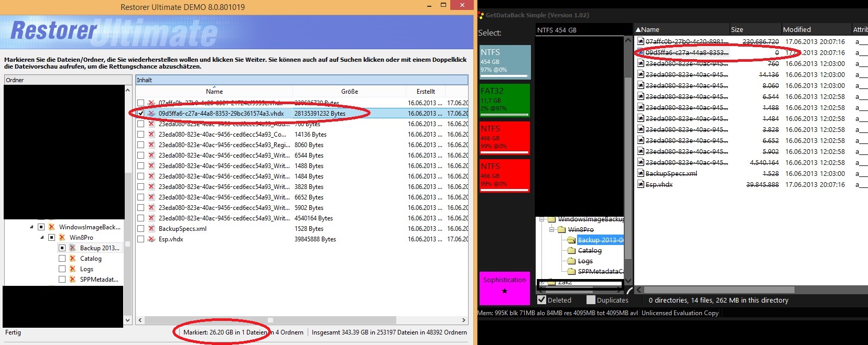This screenshot has height=345, width=868.
Task: Click the SPPMetadataC folder icon in GetDataBack tree
Action: [572, 272]
